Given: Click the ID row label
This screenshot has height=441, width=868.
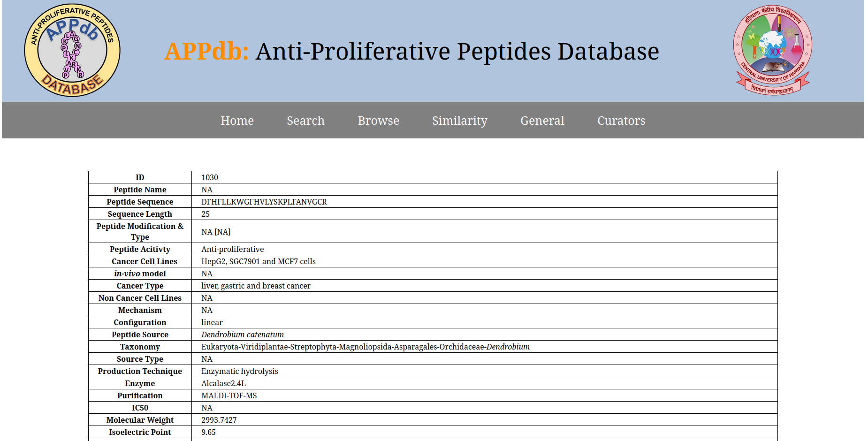Looking at the screenshot, I should point(140,177).
